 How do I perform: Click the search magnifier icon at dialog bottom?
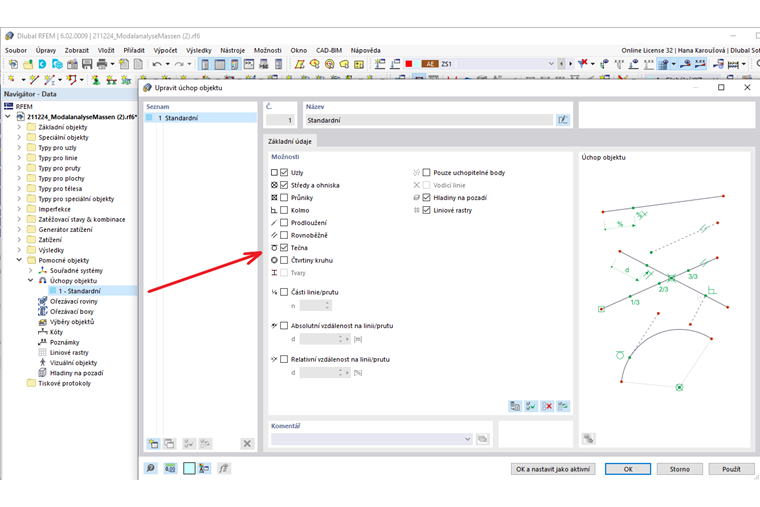151,468
